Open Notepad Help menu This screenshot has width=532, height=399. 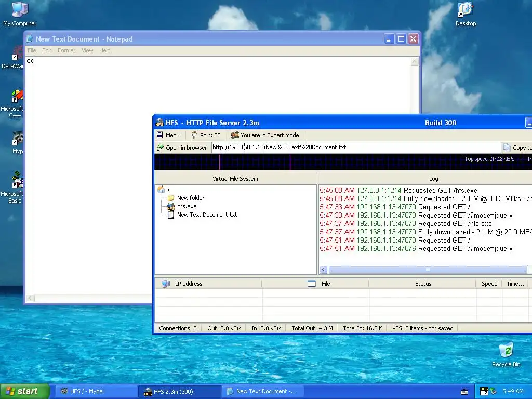click(105, 50)
